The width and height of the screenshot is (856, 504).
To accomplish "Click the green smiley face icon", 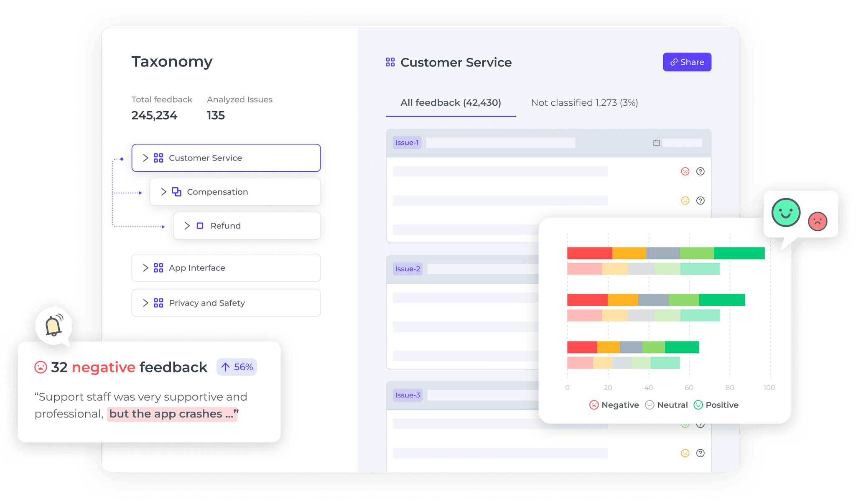I will click(785, 212).
